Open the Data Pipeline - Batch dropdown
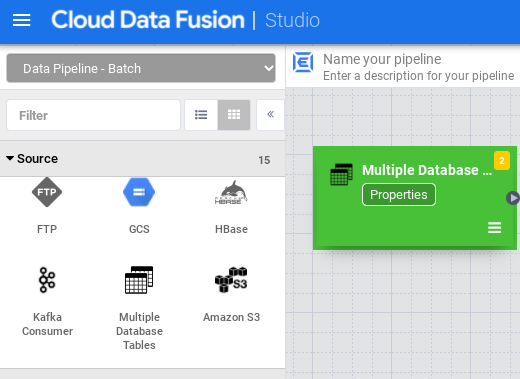The image size is (520, 379). click(141, 68)
